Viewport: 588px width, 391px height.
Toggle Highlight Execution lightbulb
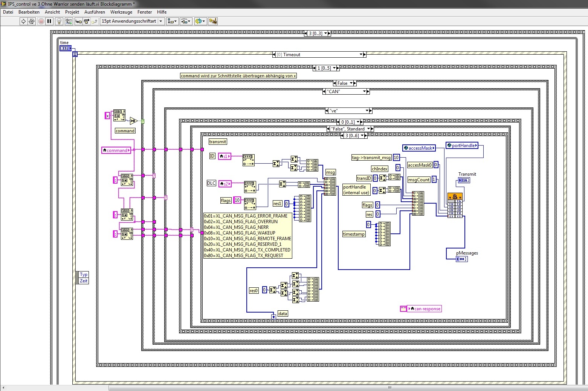point(59,21)
